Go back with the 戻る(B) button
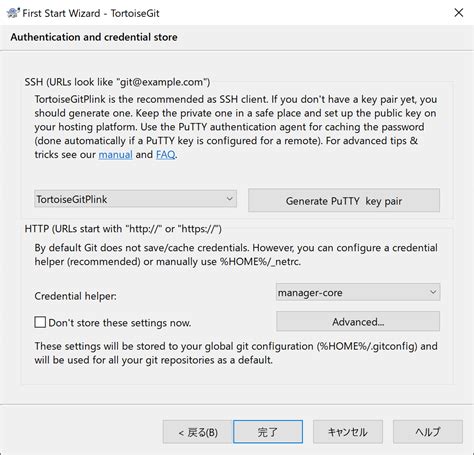The width and height of the screenshot is (474, 455). coord(198,432)
